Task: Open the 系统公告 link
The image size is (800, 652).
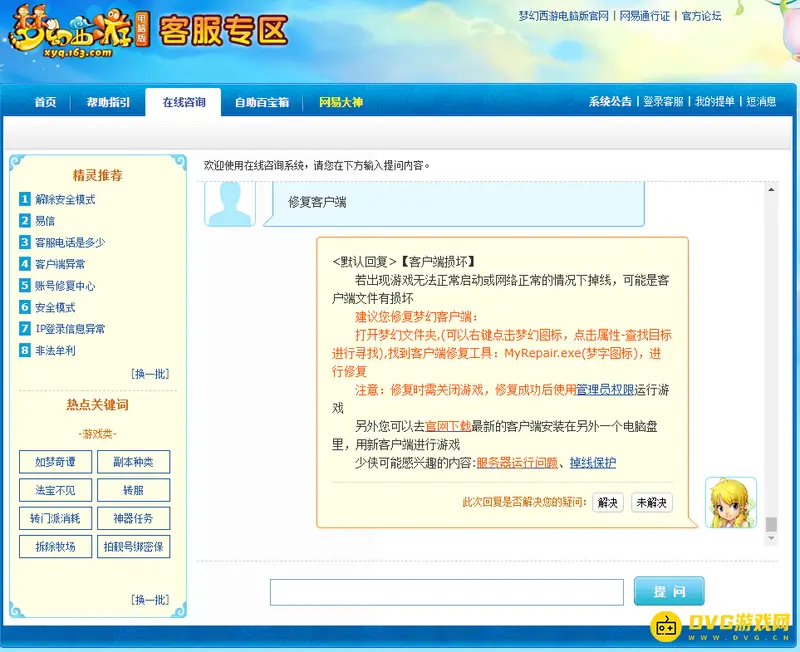Action: 610,102
